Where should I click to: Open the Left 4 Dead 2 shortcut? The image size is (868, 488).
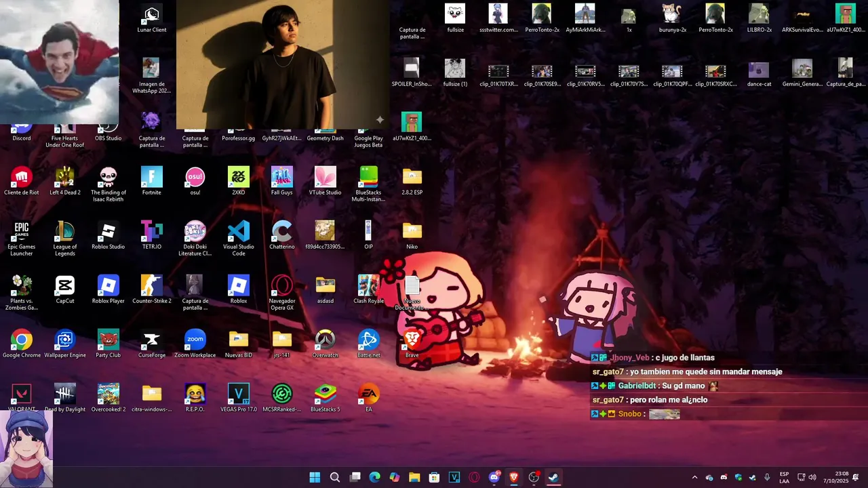point(65,182)
